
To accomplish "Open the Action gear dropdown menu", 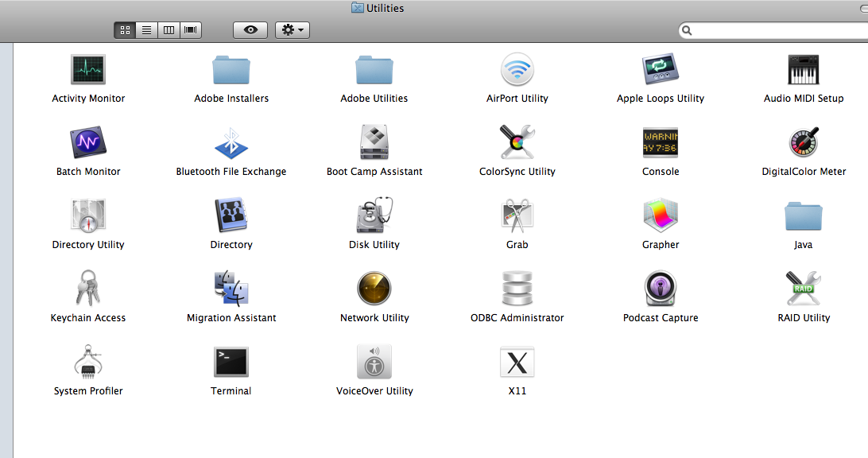I will pyautogui.click(x=292, y=30).
